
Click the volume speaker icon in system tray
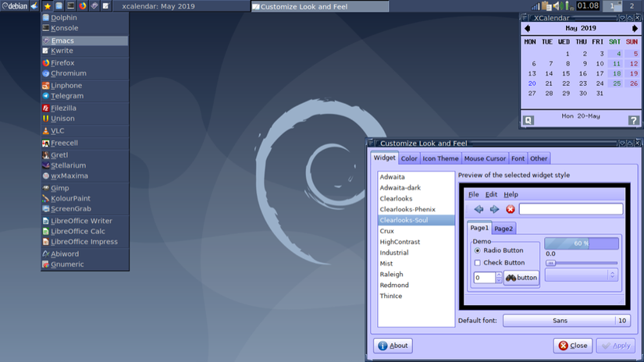(556, 6)
